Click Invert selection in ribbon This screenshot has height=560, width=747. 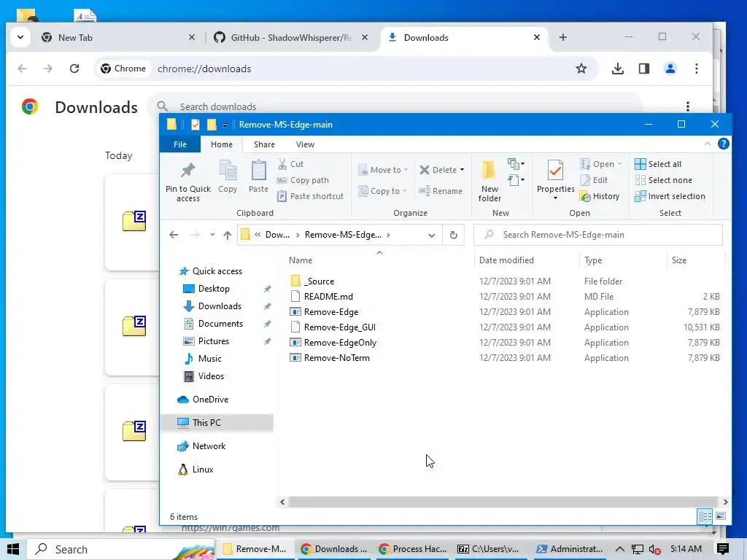(670, 196)
